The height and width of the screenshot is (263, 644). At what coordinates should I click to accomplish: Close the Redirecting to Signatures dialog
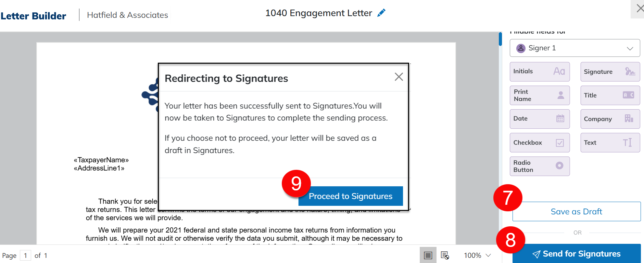pos(399,77)
